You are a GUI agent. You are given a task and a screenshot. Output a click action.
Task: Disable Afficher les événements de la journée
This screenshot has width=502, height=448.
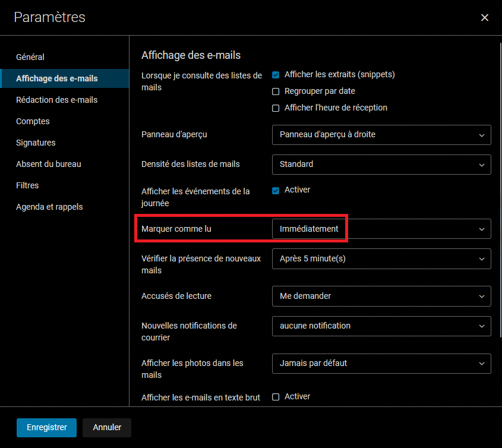tap(276, 191)
